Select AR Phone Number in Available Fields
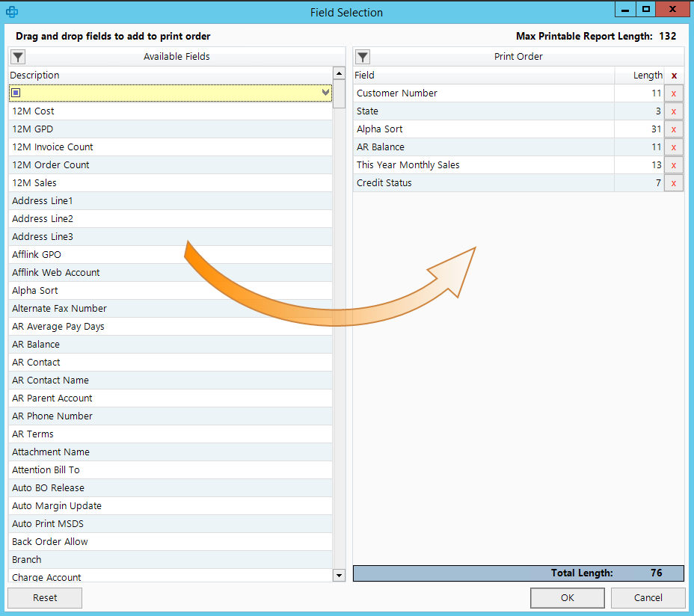The image size is (694, 616). click(x=52, y=416)
